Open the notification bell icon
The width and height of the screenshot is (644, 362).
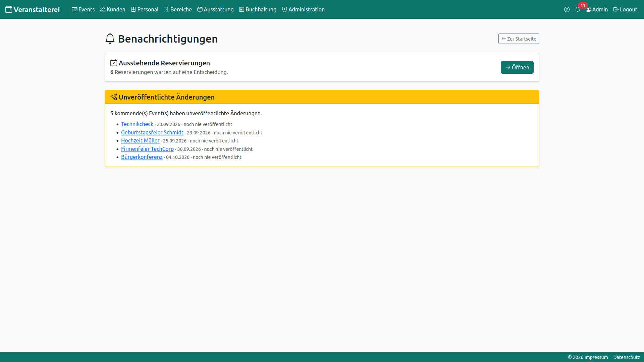(578, 9)
